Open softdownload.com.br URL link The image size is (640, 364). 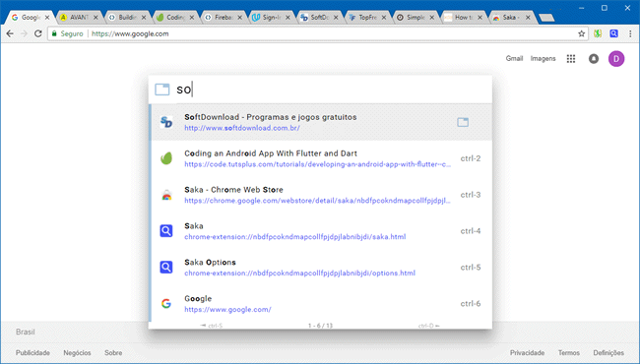tap(242, 128)
